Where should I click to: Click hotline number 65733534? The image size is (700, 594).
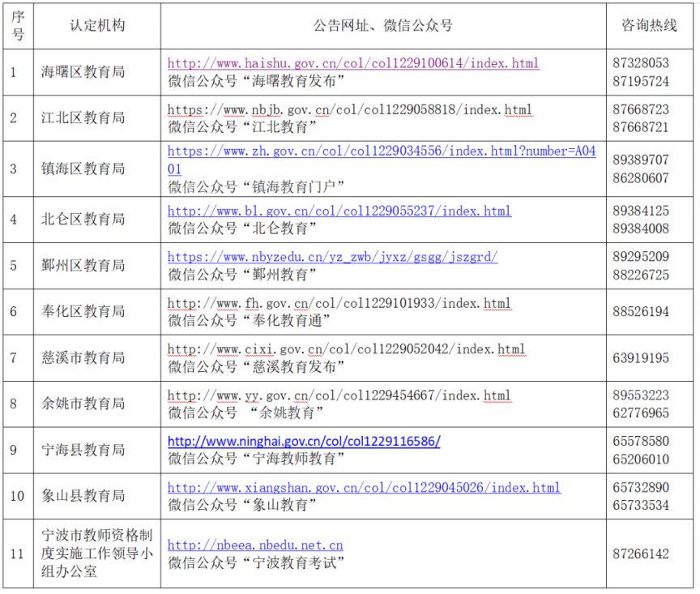coord(641,505)
